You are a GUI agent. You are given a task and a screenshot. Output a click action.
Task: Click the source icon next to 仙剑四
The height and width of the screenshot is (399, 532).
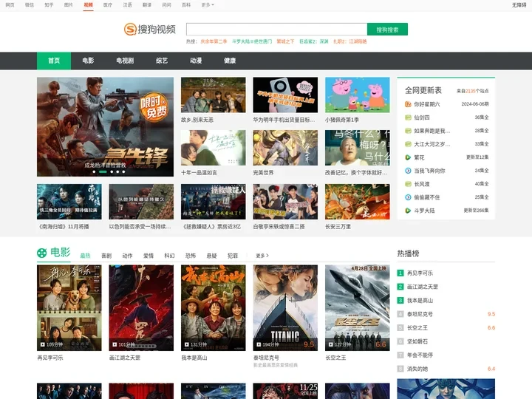coord(408,117)
